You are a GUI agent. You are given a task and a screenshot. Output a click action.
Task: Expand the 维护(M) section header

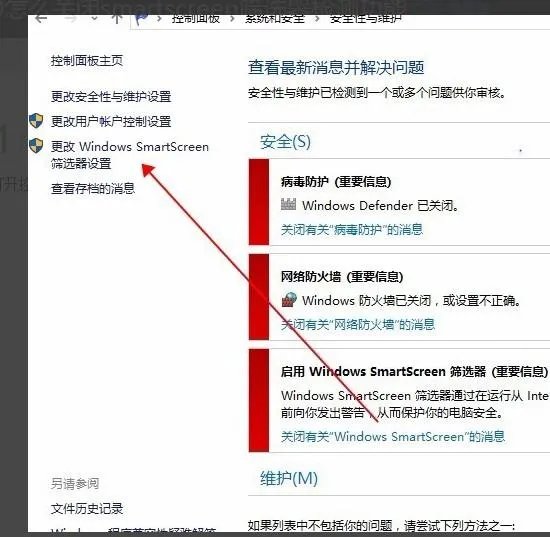[289, 478]
